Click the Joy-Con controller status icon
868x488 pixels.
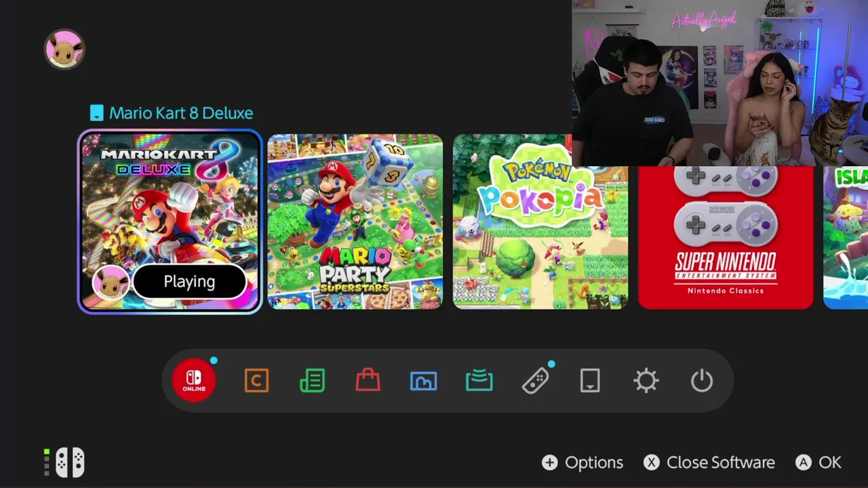(64, 462)
